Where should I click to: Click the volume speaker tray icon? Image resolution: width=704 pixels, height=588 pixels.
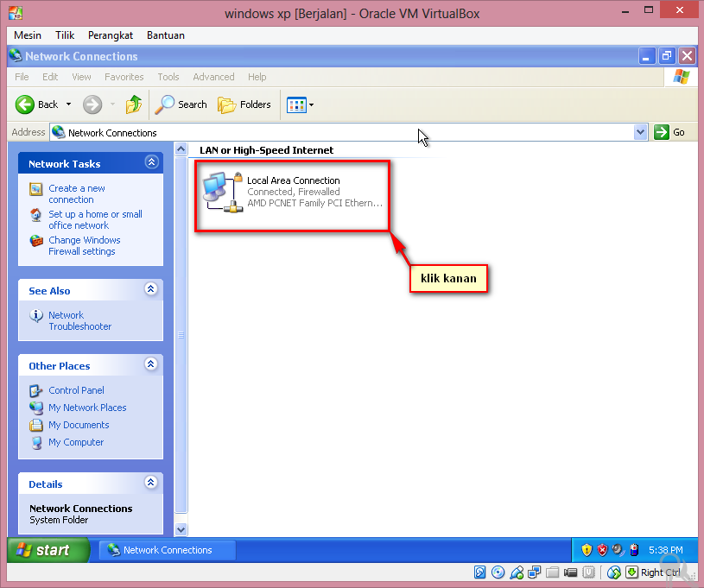618,550
